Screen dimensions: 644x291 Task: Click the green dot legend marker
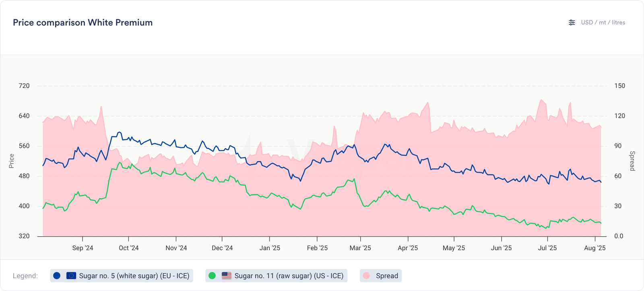click(212, 276)
